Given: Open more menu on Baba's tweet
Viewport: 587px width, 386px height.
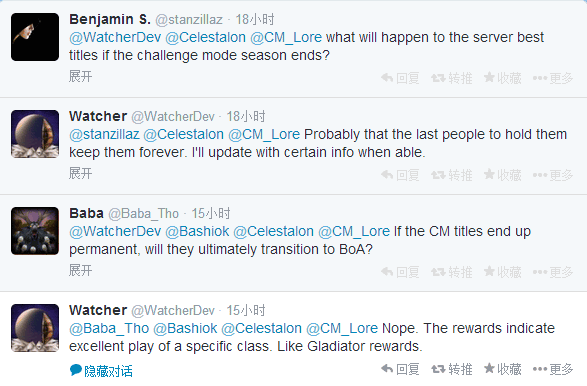Looking at the screenshot, I should coord(553,272).
